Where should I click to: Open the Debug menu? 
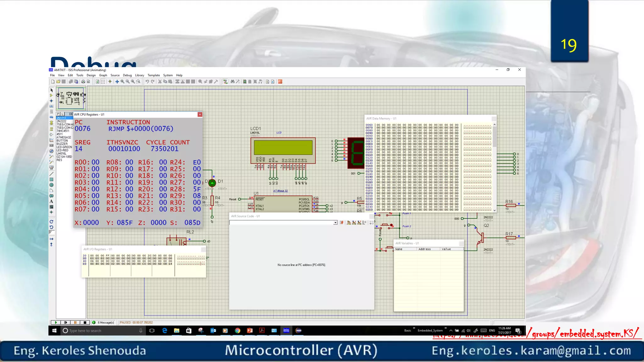pyautogui.click(x=127, y=75)
